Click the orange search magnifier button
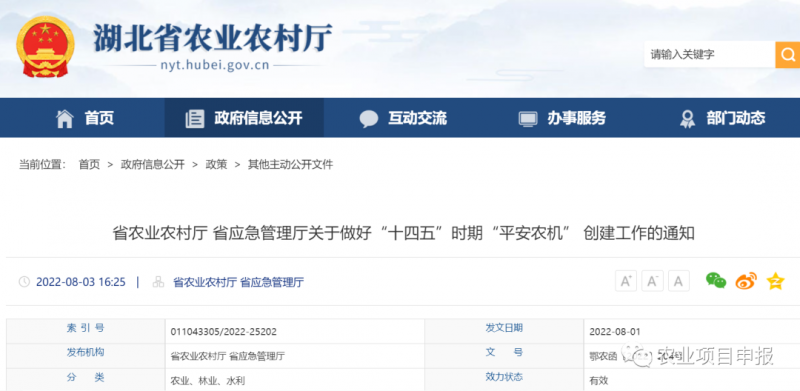 pyautogui.click(x=788, y=55)
